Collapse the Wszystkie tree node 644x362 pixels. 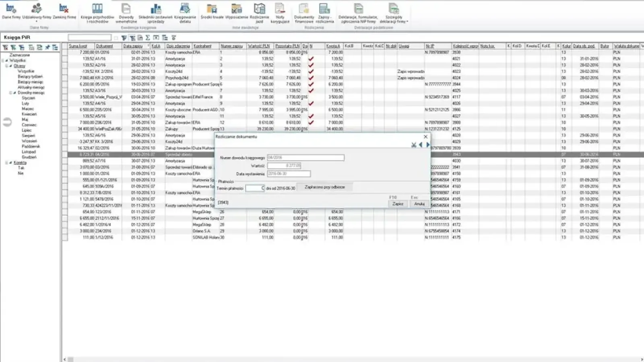(6, 60)
